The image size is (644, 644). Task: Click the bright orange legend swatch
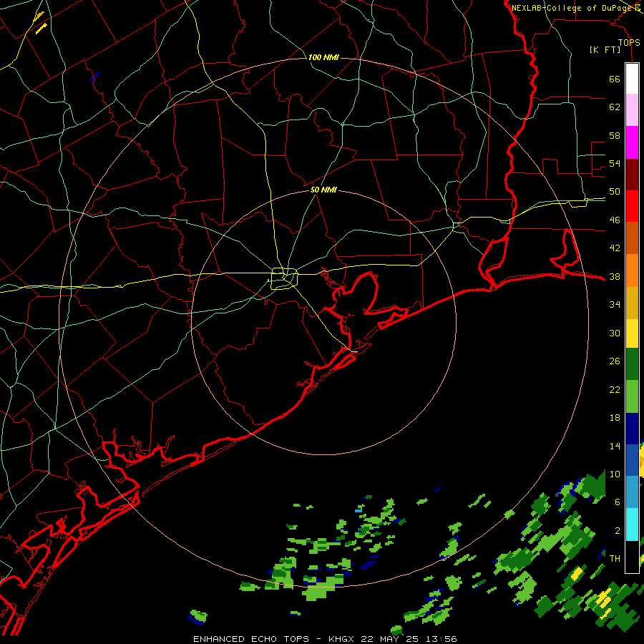pyautogui.click(x=632, y=270)
